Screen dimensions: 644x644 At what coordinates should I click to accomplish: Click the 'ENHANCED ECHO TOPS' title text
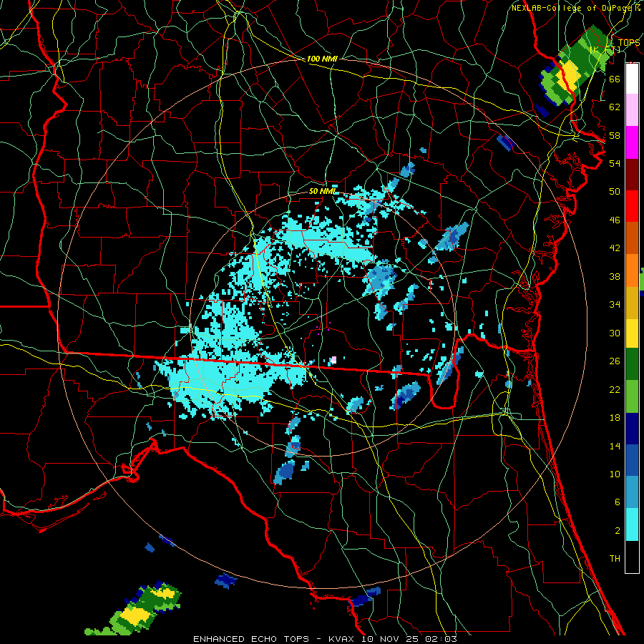251,639
